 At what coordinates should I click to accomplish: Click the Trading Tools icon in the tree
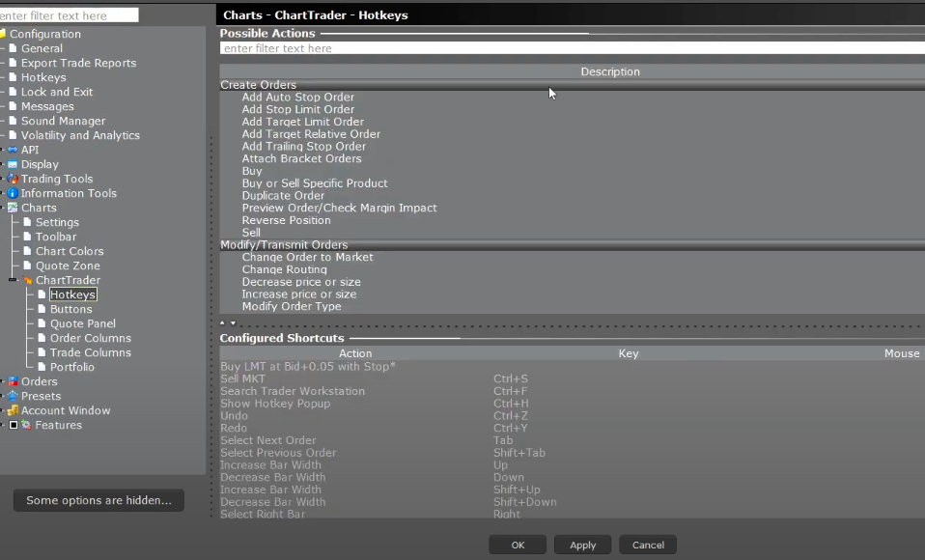pos(13,179)
